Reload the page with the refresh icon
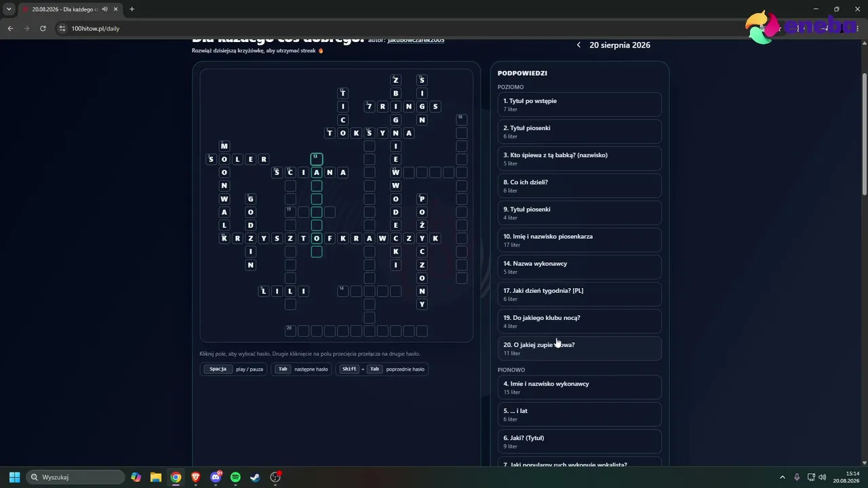Image resolution: width=868 pixels, height=488 pixels. click(x=43, y=28)
